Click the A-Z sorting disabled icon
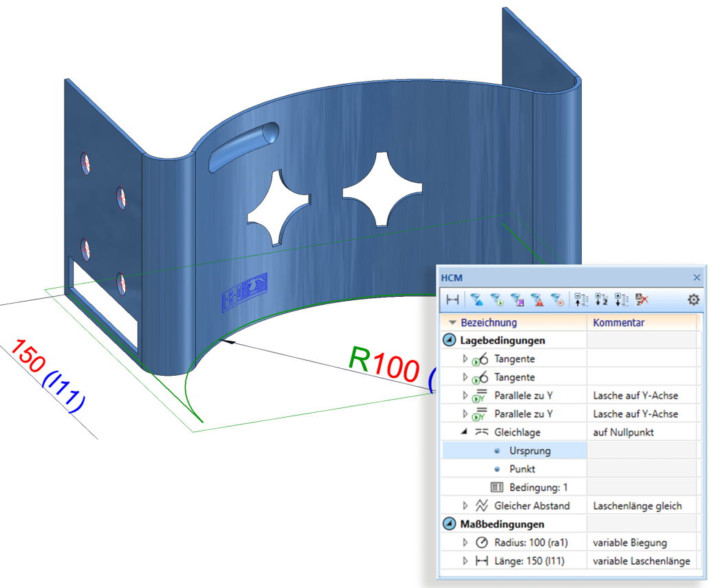This screenshot has width=715, height=588. click(x=641, y=299)
